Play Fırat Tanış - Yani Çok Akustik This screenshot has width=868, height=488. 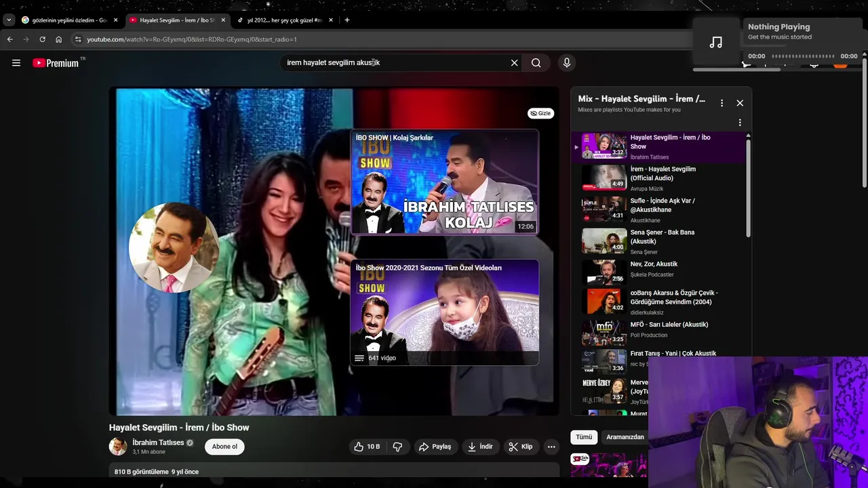(658, 361)
